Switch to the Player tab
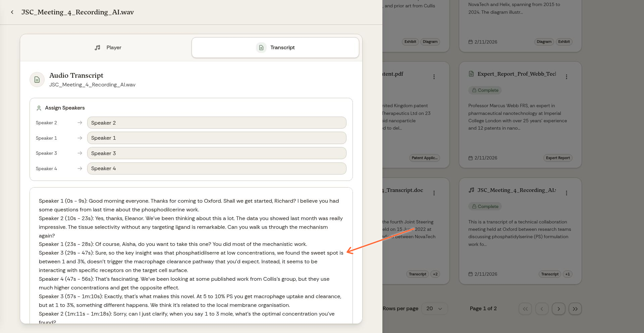The height and width of the screenshot is (333, 644). pyautogui.click(x=108, y=48)
